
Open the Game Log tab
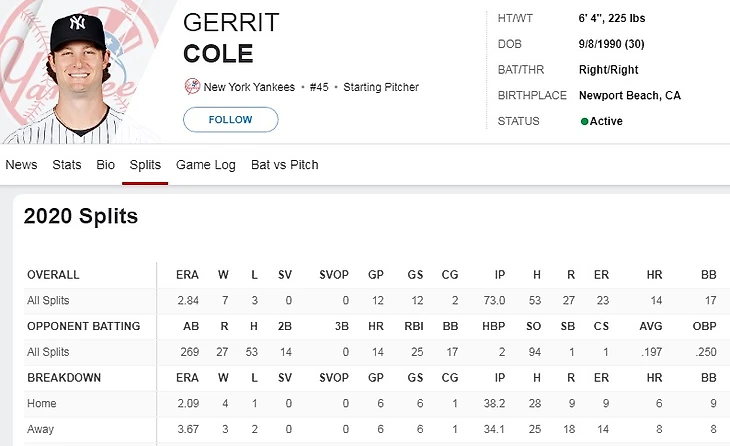click(x=206, y=165)
